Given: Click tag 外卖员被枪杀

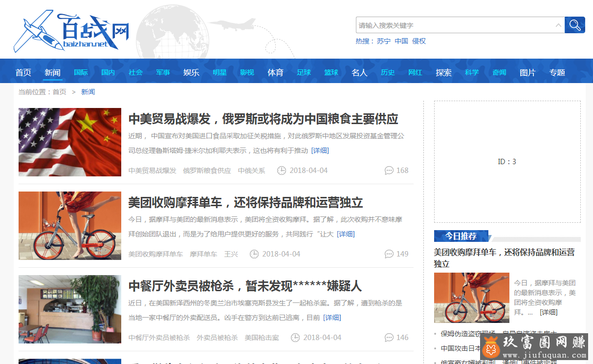Looking at the screenshot, I should pyautogui.click(x=217, y=338).
